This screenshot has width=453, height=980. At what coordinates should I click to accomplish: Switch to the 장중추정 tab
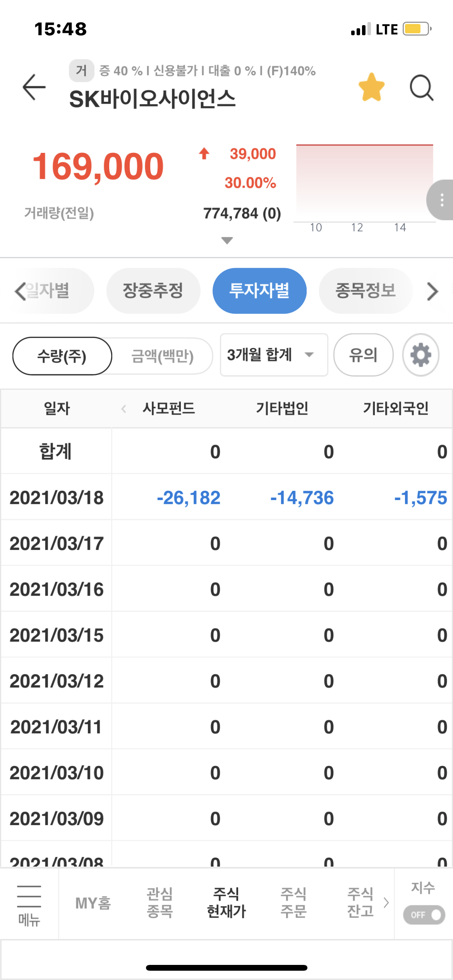pyautogui.click(x=153, y=291)
